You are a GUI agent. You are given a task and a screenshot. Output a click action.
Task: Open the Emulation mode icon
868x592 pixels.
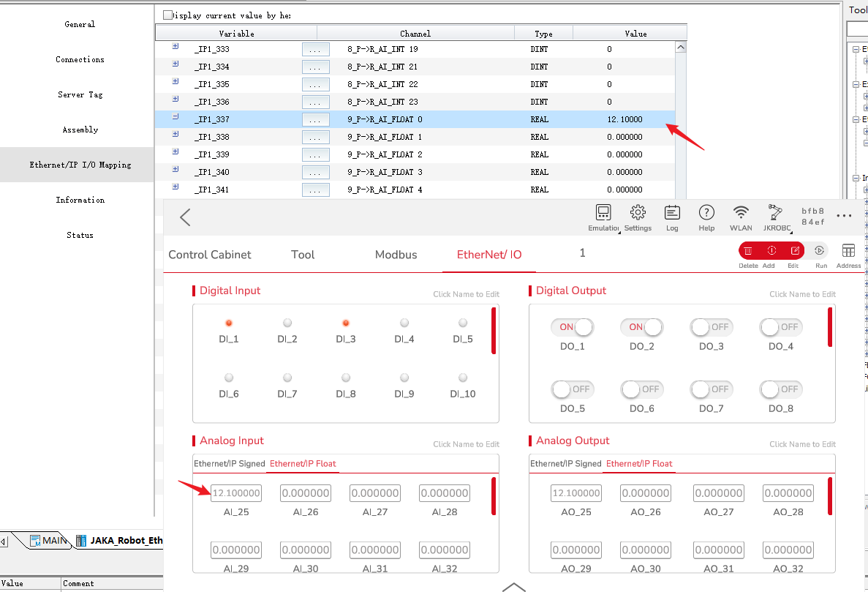click(x=603, y=213)
